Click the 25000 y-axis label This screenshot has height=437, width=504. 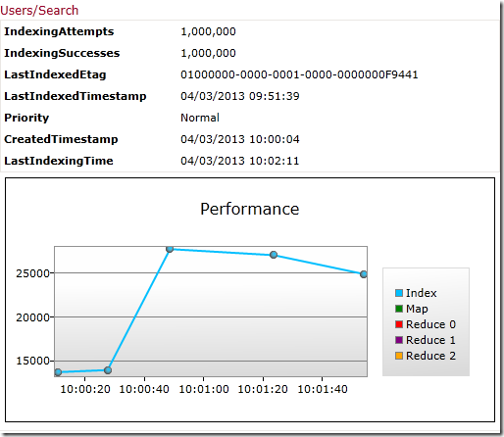pyautogui.click(x=32, y=273)
